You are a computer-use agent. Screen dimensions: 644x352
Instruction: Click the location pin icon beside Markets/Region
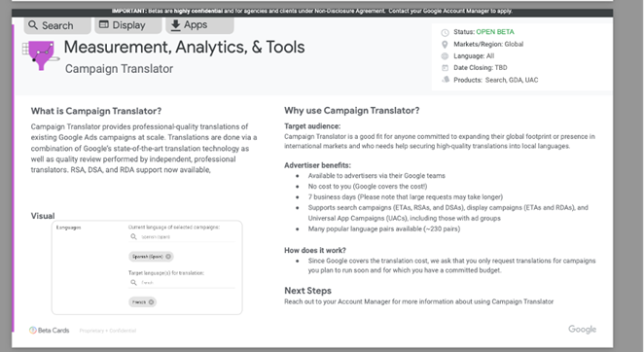pyautogui.click(x=445, y=45)
